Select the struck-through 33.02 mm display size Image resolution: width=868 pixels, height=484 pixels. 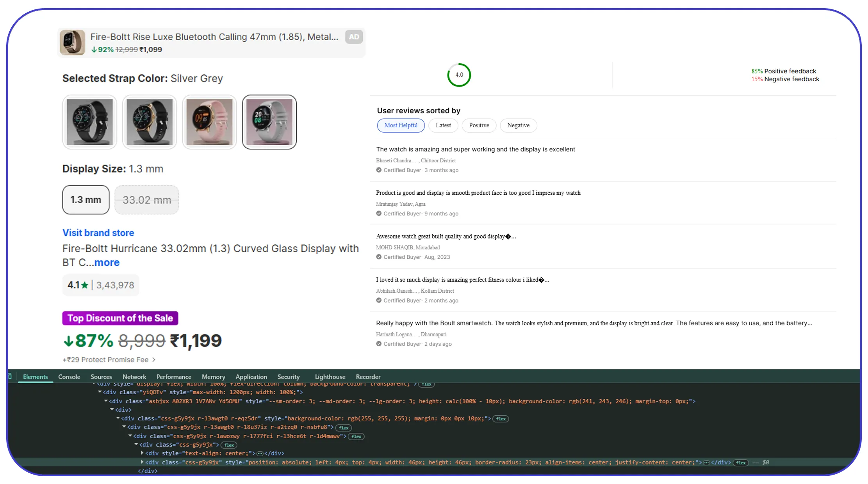point(147,200)
